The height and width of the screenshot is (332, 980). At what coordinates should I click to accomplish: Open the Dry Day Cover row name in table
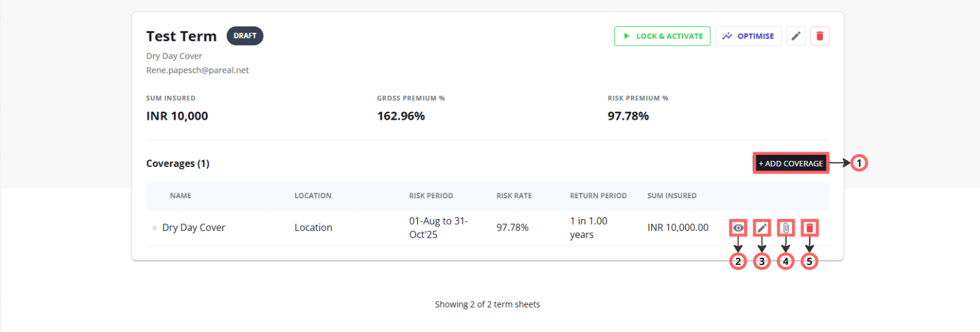point(194,228)
